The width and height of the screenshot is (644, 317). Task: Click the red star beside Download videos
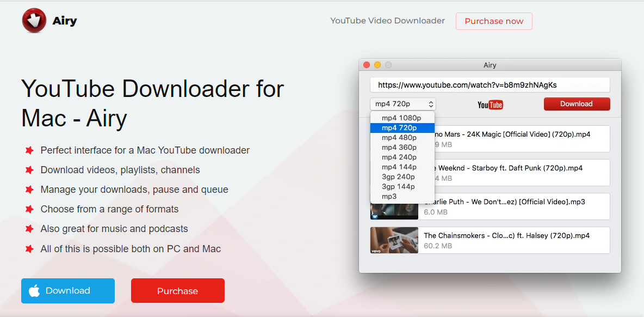(x=29, y=170)
